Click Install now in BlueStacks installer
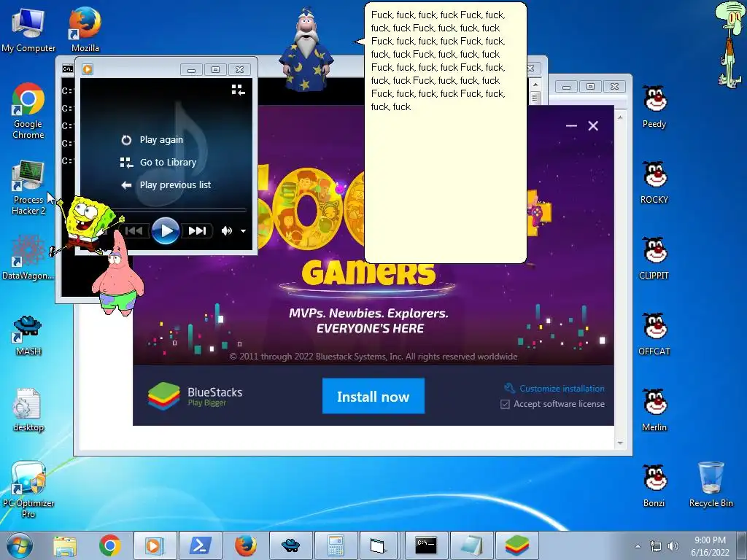 tap(373, 396)
